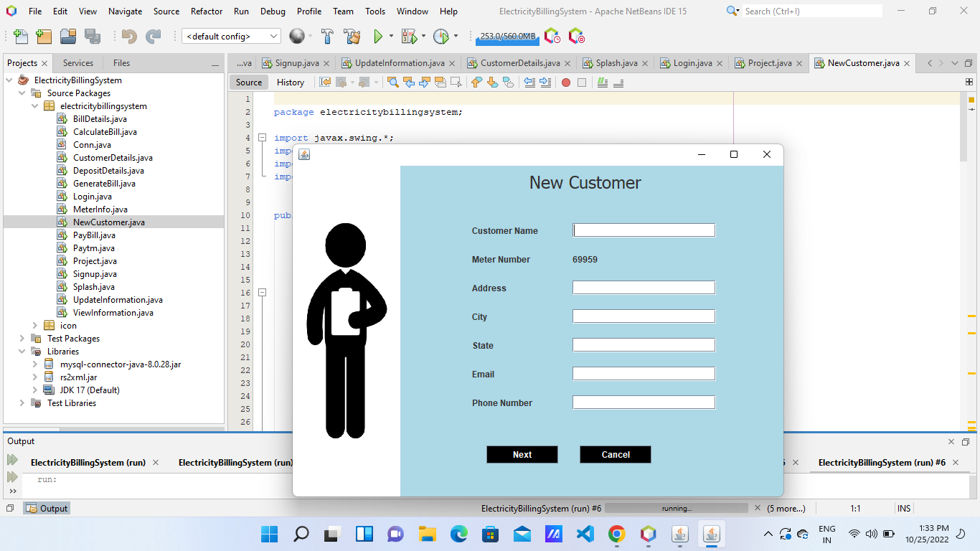Click inside the Customer Name field

pyautogui.click(x=644, y=230)
